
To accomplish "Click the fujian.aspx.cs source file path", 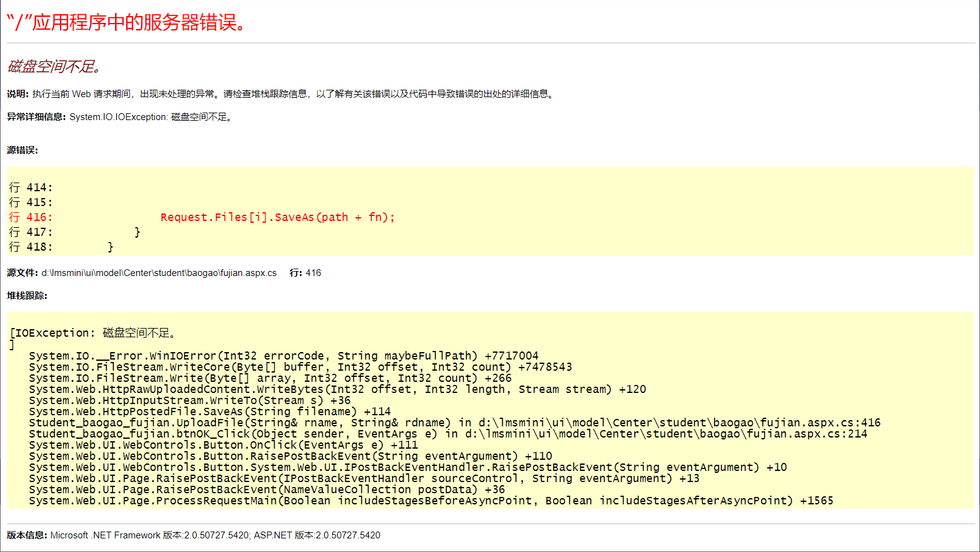I will 159,273.
